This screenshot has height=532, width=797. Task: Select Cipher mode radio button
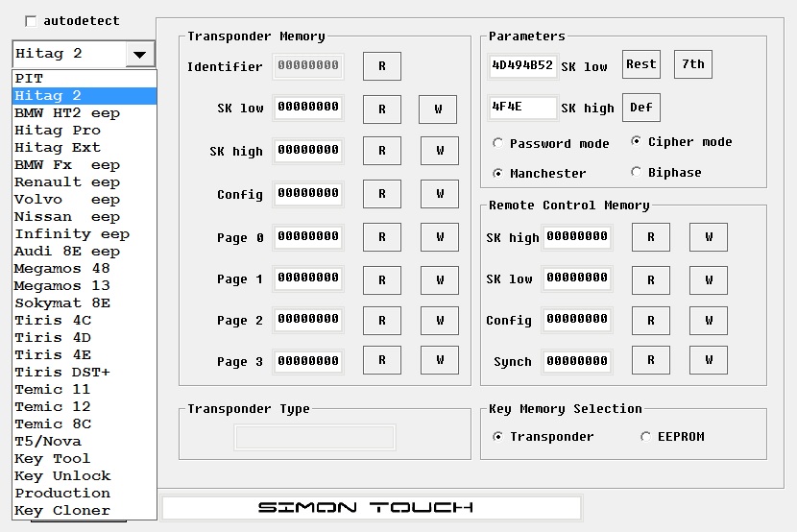[636, 142]
